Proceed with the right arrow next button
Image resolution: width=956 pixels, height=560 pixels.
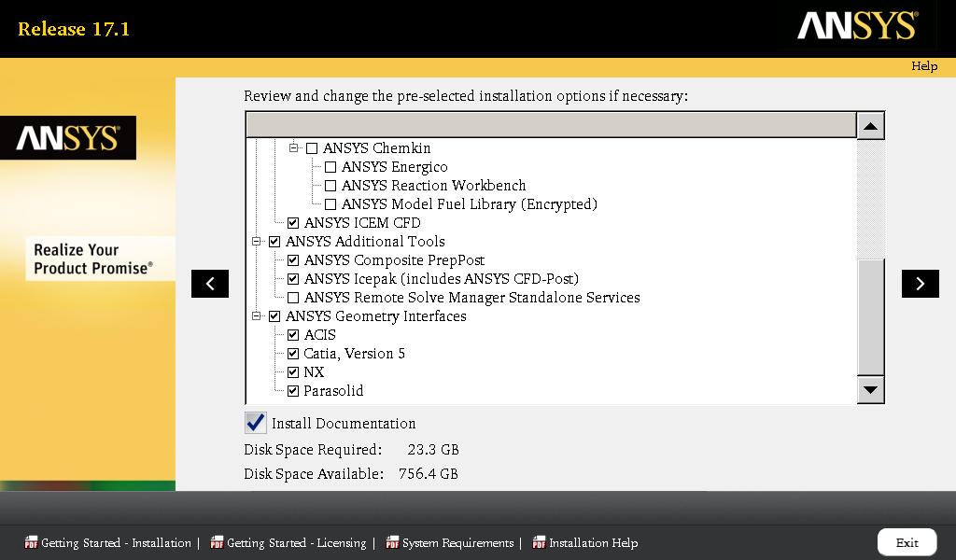pos(920,284)
